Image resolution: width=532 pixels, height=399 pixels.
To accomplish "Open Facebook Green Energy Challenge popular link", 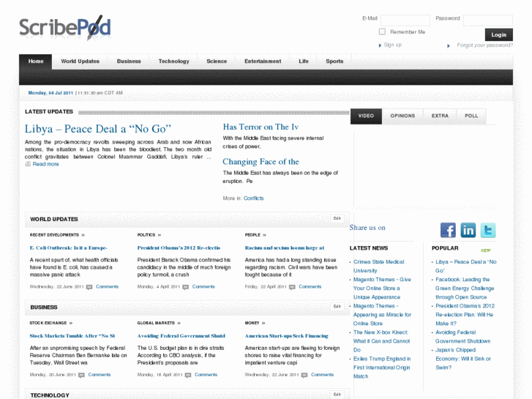I will coord(465,288).
